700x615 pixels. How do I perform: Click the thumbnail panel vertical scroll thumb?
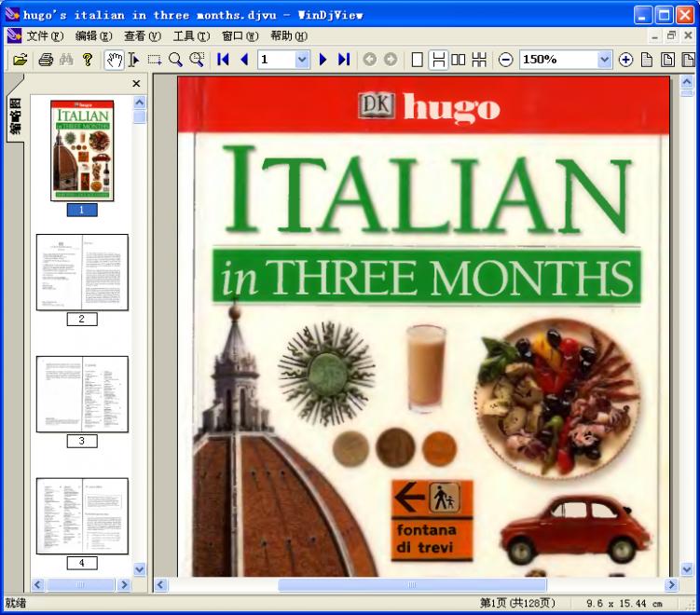coord(140,116)
